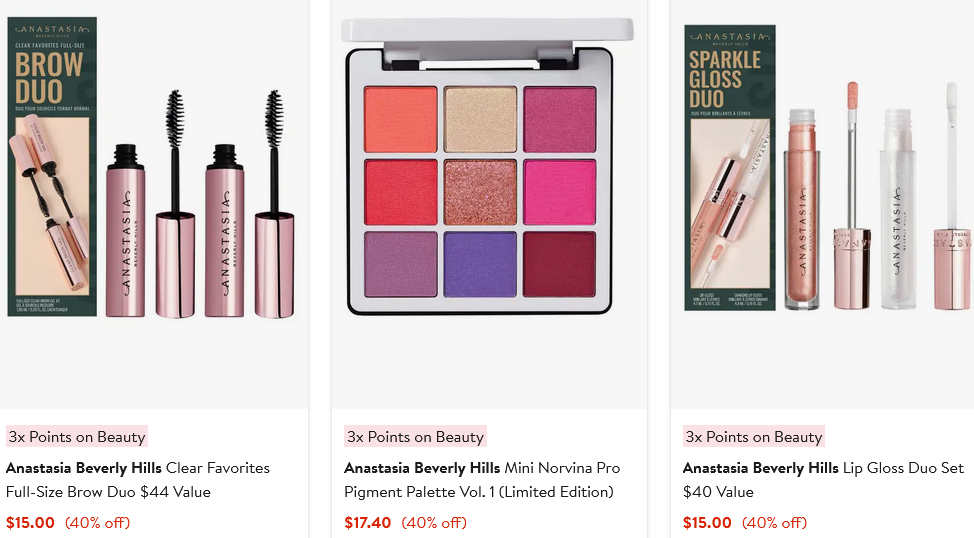
Task: Click the Sparkle Gloss Duo green packaging box
Action: click(x=730, y=168)
